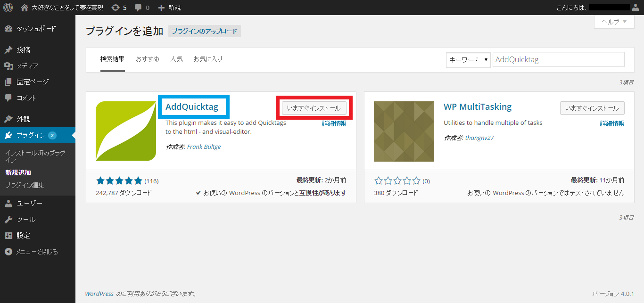Select 新規追加 in plugin submenu

[18, 173]
